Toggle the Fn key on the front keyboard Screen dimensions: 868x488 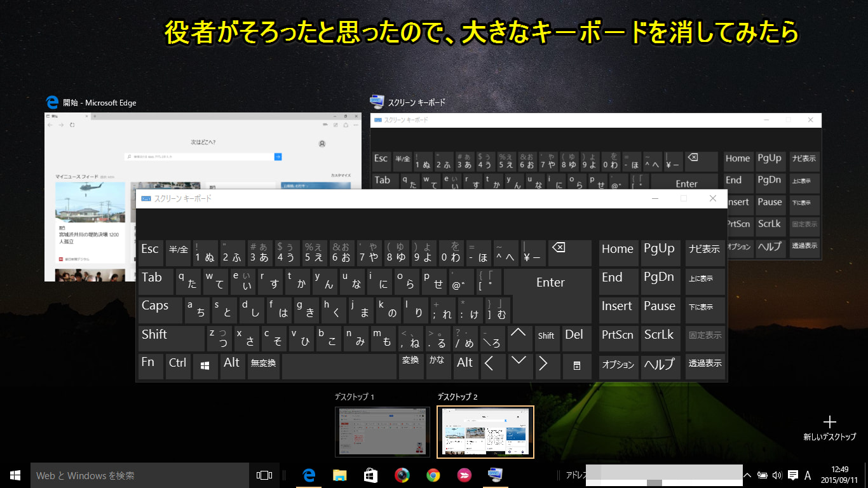coord(151,366)
